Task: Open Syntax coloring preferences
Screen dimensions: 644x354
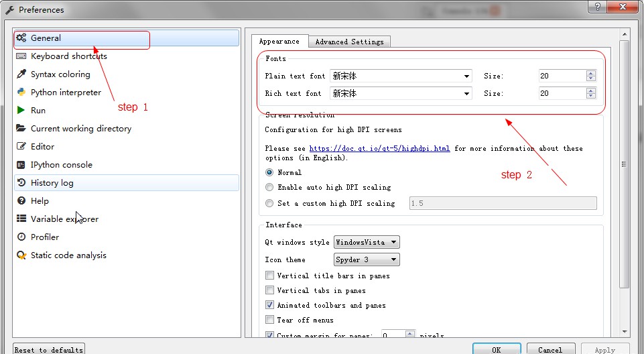Action: [127, 74]
